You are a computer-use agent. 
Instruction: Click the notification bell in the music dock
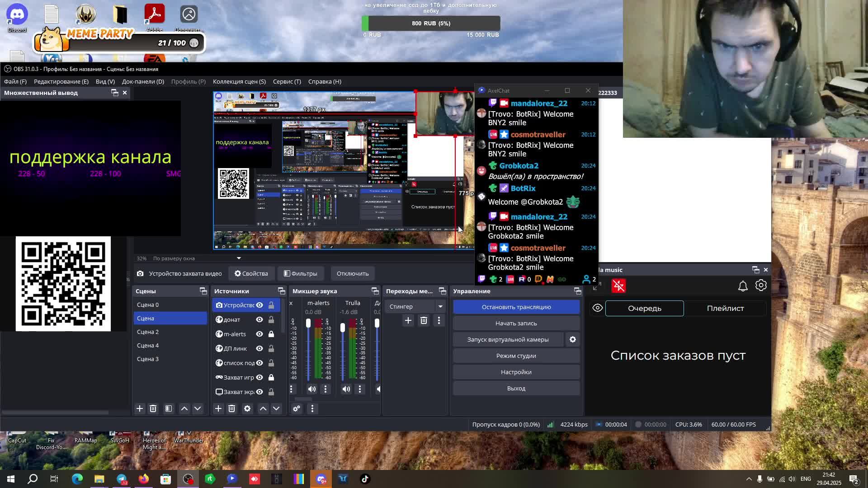point(743,286)
